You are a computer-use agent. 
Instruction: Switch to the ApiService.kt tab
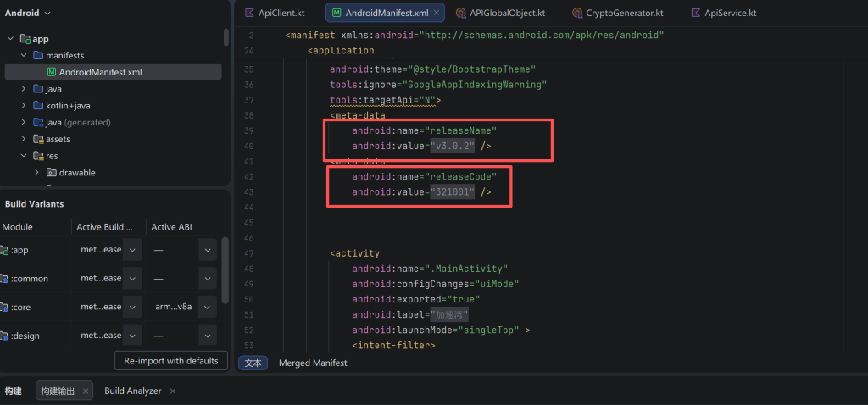[723, 13]
